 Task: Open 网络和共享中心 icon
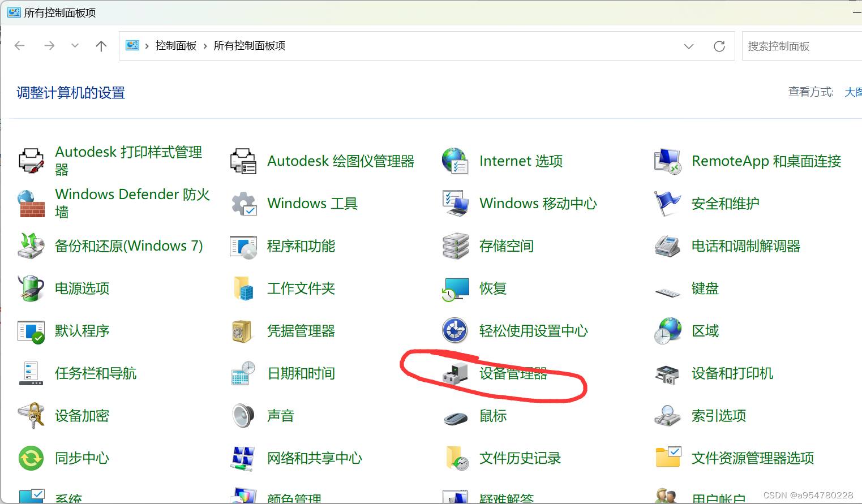point(243,458)
